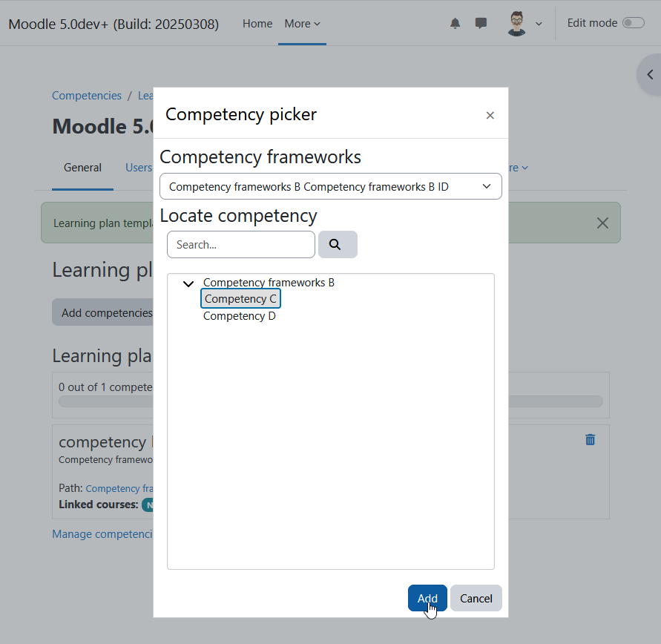
Task: Open the notifications bell icon
Action: tap(455, 23)
